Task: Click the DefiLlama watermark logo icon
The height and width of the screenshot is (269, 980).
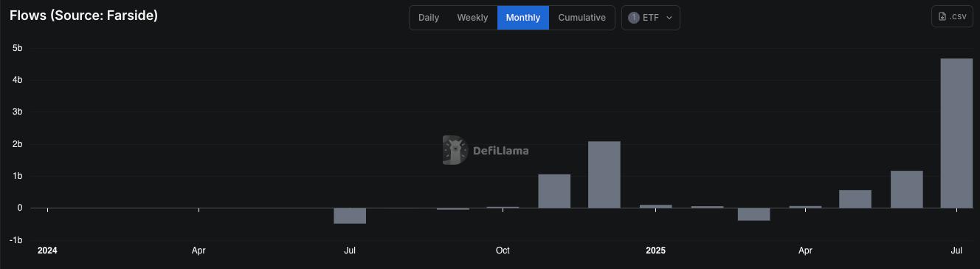Action: click(455, 150)
